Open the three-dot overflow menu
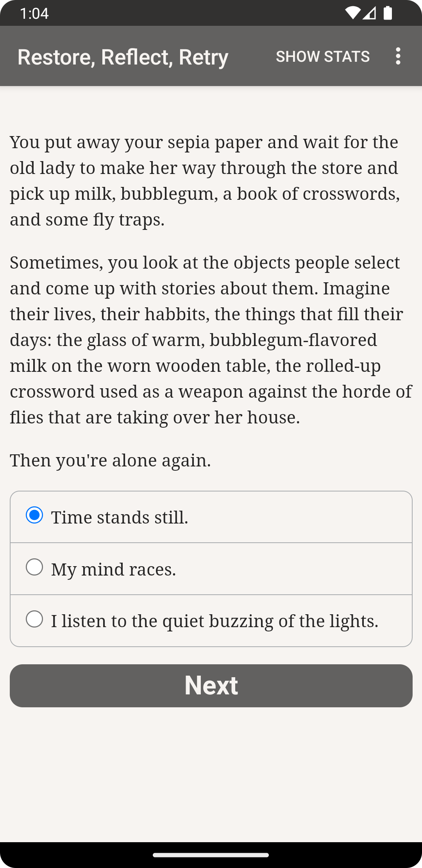The image size is (422, 868). pos(398,56)
